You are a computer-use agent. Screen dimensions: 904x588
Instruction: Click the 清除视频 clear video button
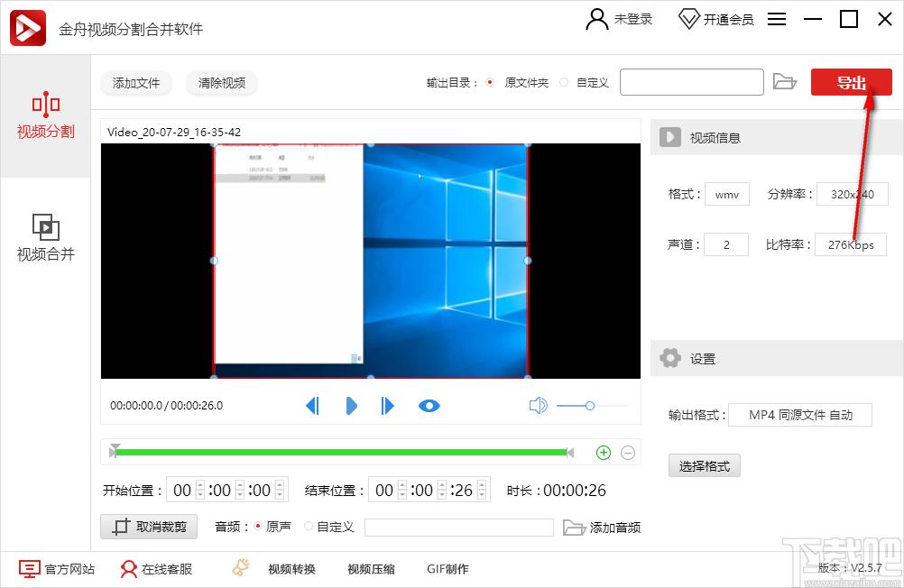221,83
